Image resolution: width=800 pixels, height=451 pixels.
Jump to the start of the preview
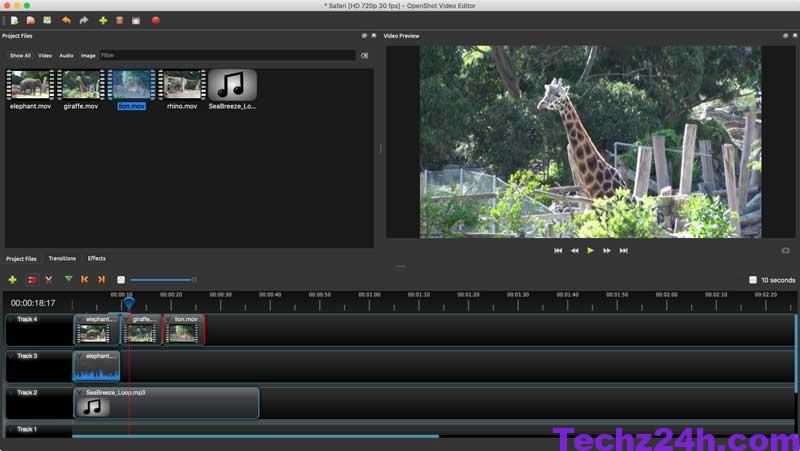coord(558,250)
